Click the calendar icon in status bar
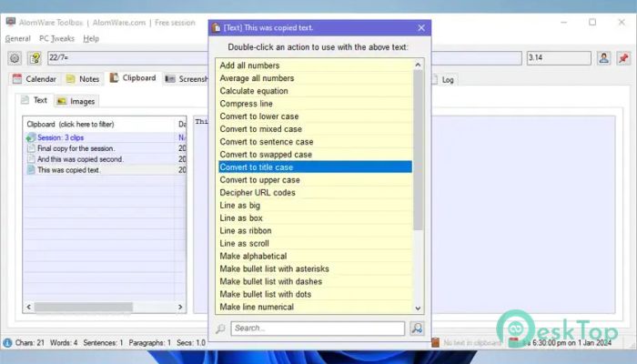 tap(513, 342)
